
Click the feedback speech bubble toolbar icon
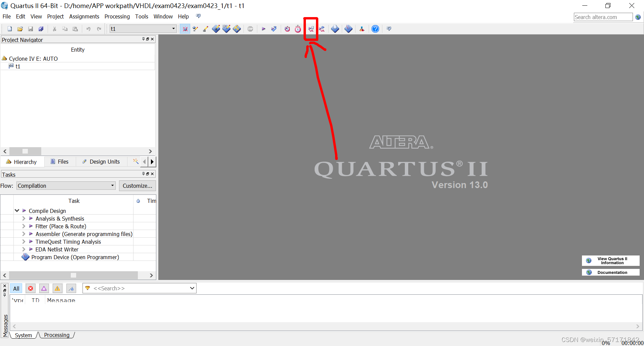point(389,29)
